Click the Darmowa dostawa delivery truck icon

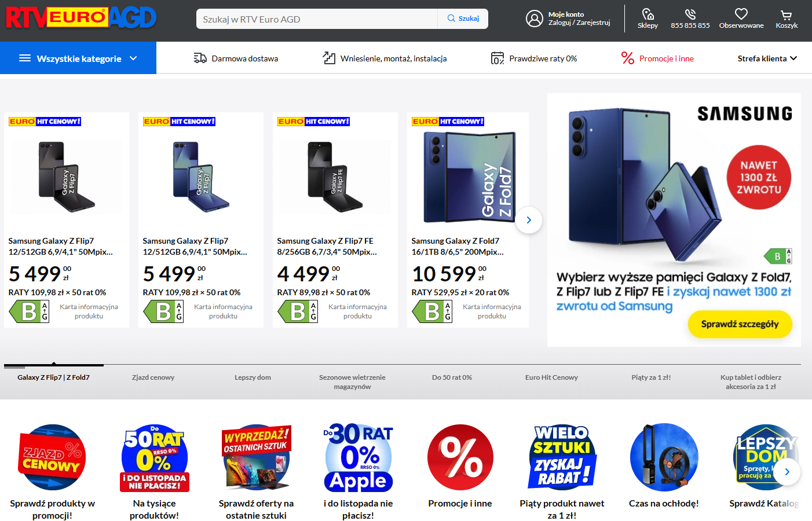[x=200, y=58]
